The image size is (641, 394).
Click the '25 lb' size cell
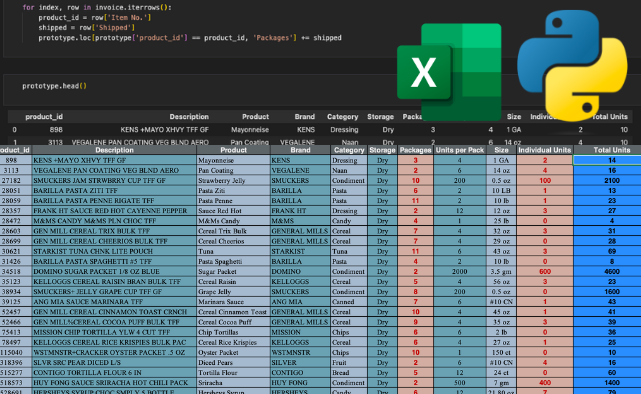pyautogui.click(x=501, y=221)
